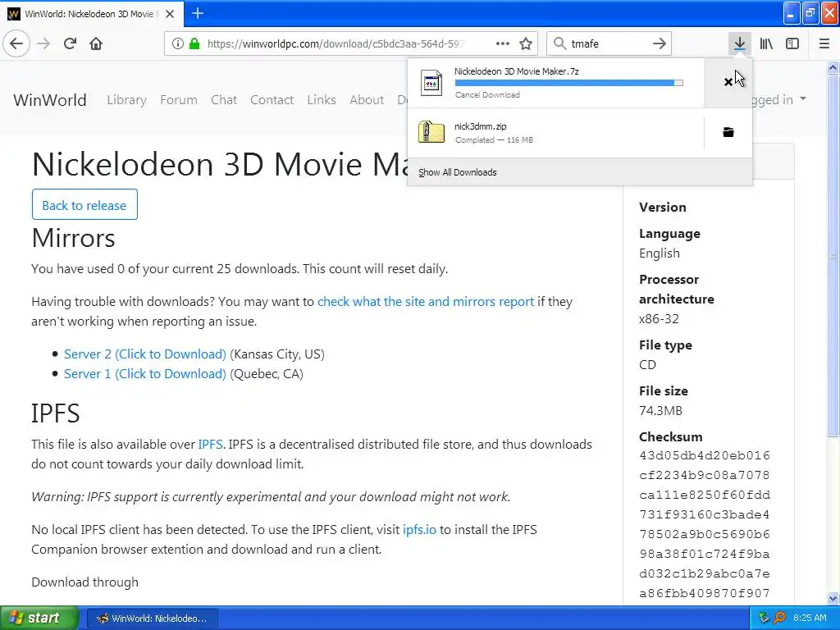The height and width of the screenshot is (630, 840).
Task: Click the x86-32 architecture value
Action: pos(659,319)
